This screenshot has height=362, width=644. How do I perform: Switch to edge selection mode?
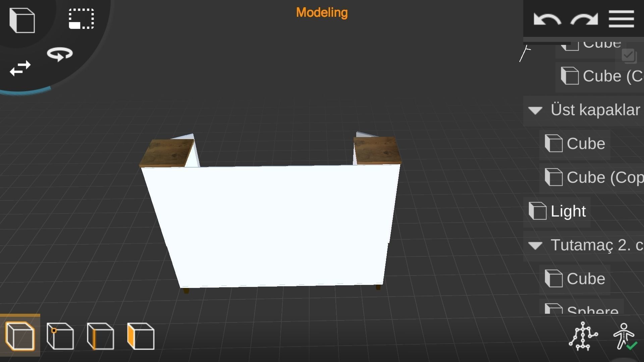(x=101, y=336)
